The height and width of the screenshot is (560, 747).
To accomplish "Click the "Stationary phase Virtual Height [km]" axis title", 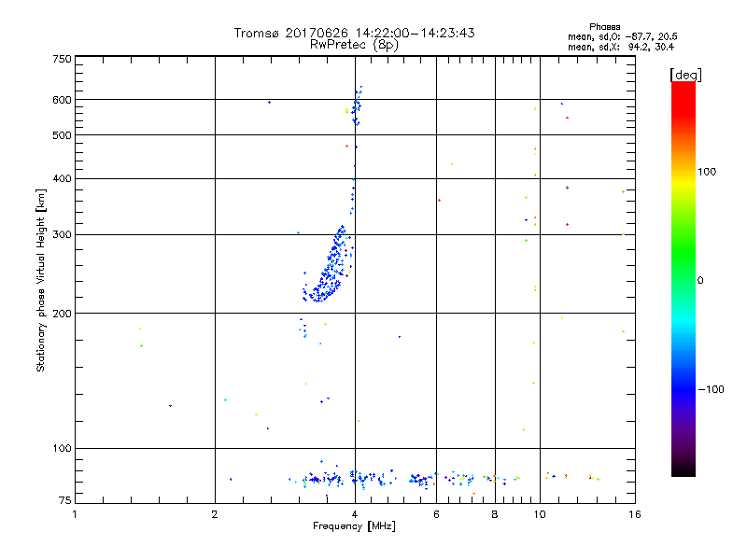I will [40, 280].
